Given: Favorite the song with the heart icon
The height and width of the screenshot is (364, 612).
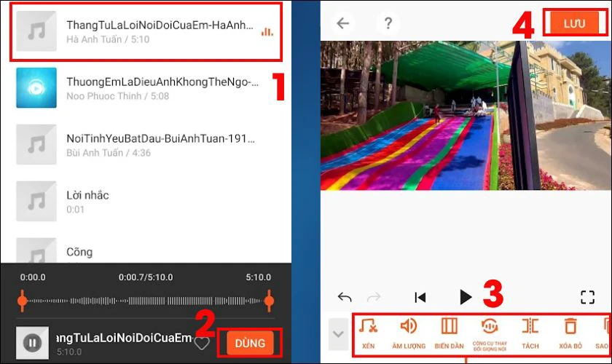Looking at the screenshot, I should click(202, 343).
